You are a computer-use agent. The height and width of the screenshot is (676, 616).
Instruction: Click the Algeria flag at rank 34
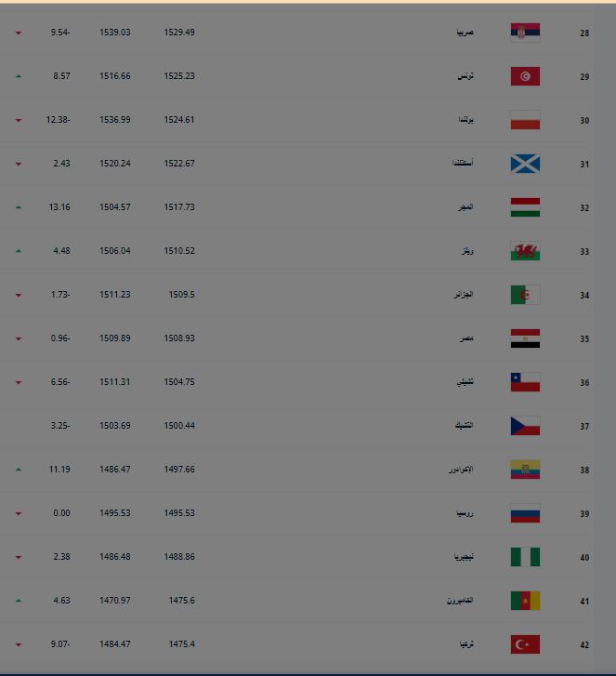coord(525,295)
